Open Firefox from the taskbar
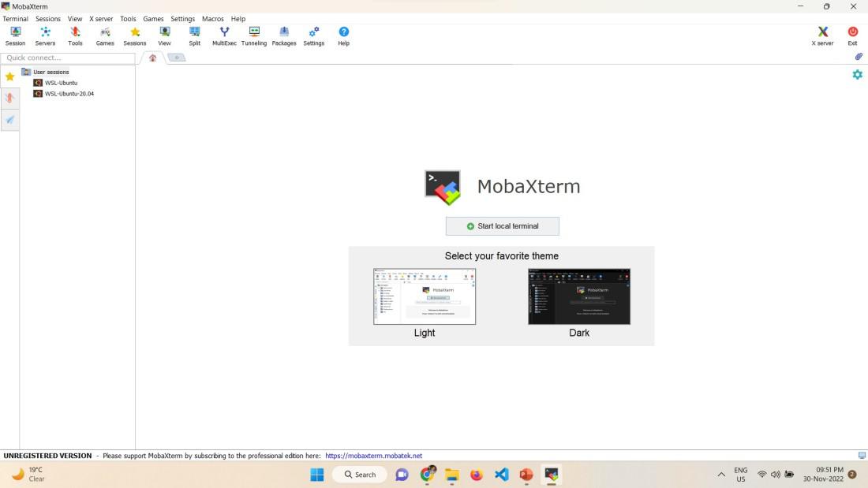 tap(477, 475)
